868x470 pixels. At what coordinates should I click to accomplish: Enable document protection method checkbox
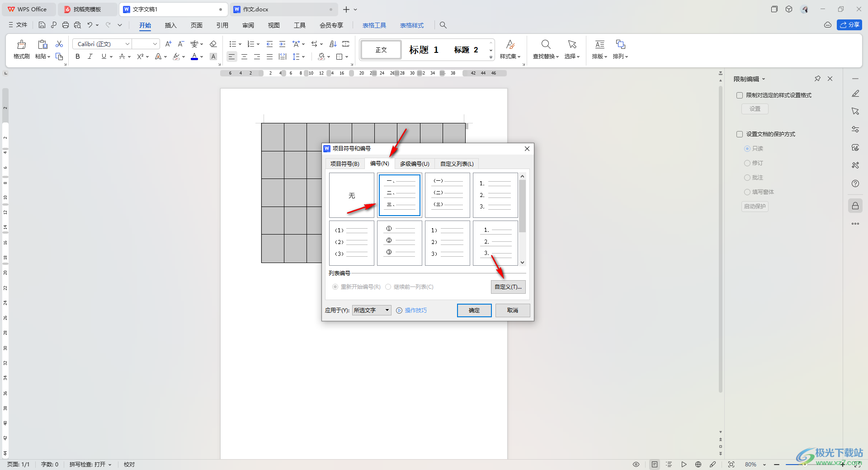pyautogui.click(x=740, y=134)
